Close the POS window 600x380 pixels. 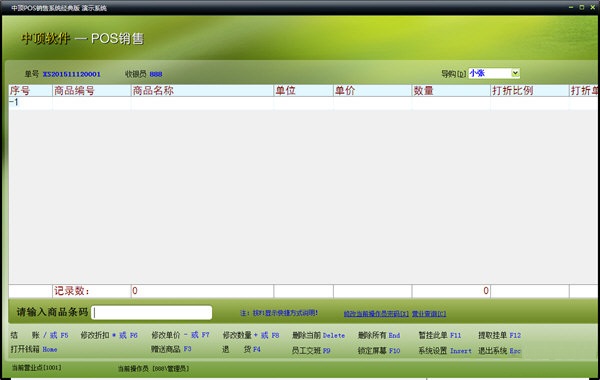tap(593, 7)
